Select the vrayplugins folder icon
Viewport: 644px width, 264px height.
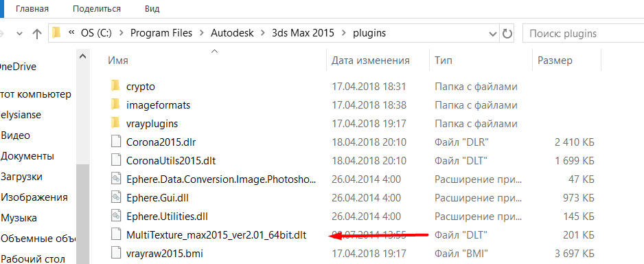click(x=115, y=123)
